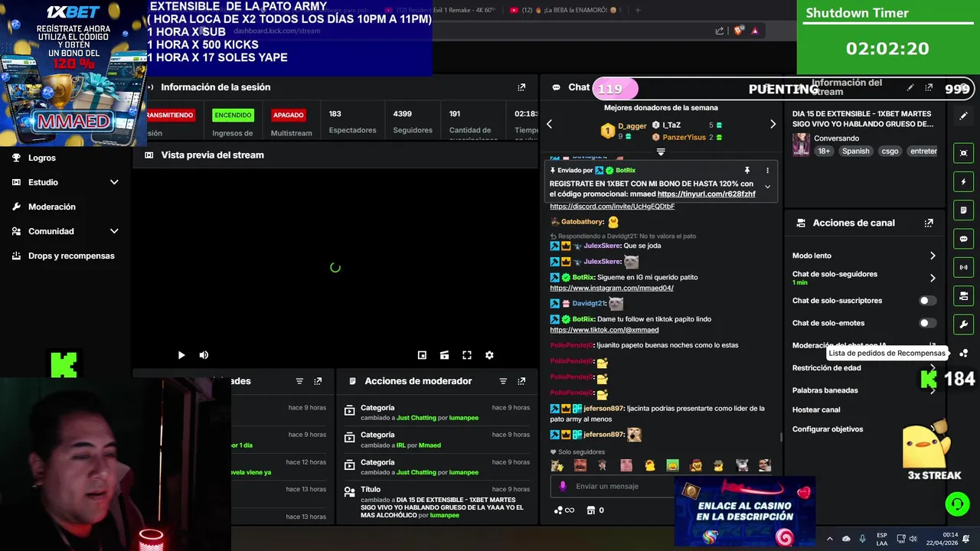Screen dimensions: 980x551
Task: Enter fullscreen in stream preview
Action: 467,355
